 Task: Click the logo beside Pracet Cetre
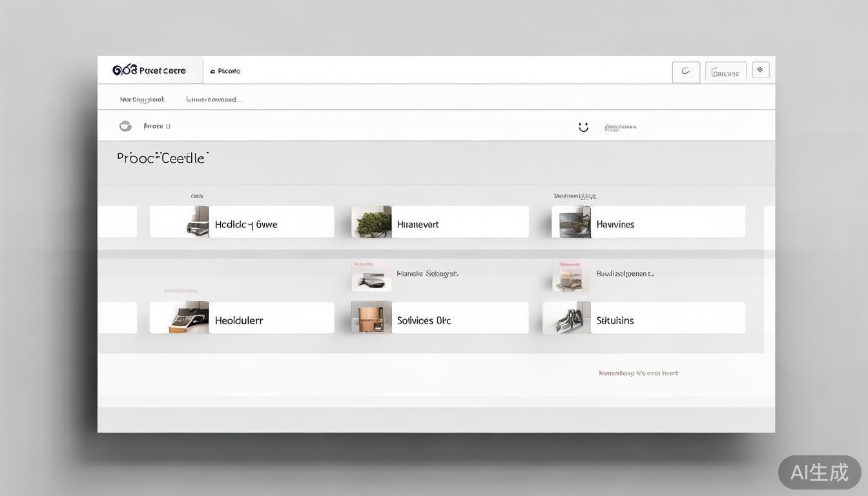[125, 70]
